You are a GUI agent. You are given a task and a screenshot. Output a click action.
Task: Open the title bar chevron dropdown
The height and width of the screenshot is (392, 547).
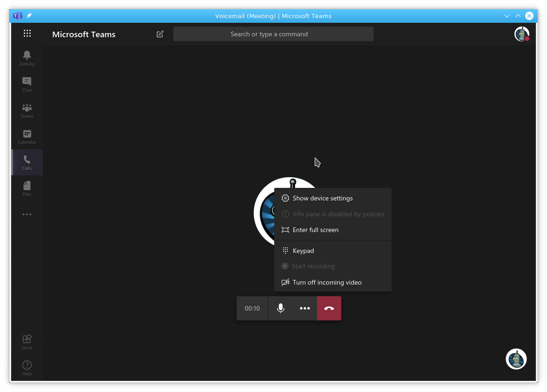click(506, 15)
